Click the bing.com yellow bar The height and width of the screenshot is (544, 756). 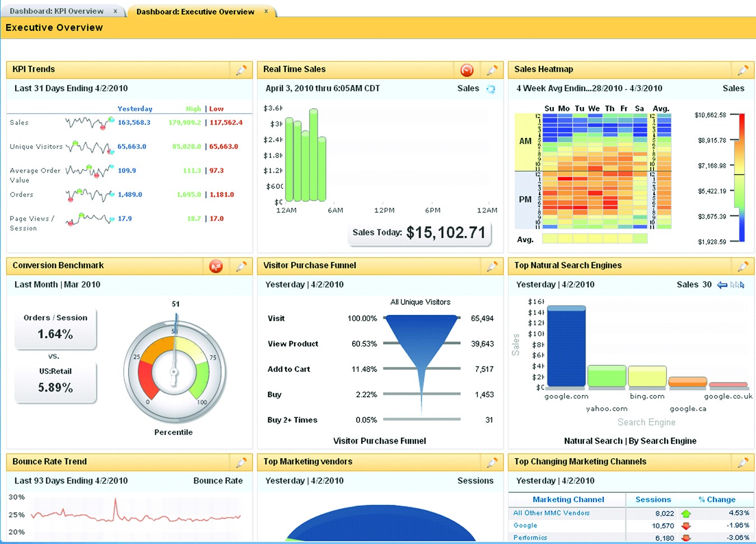point(647,377)
